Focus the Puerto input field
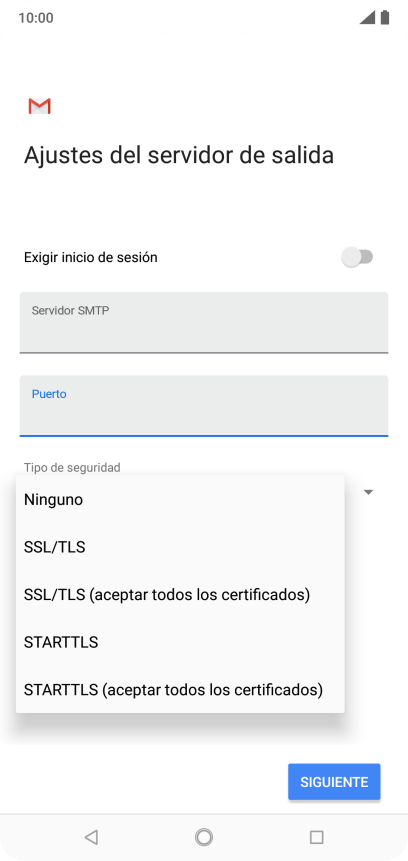The image size is (408, 861). point(204,406)
